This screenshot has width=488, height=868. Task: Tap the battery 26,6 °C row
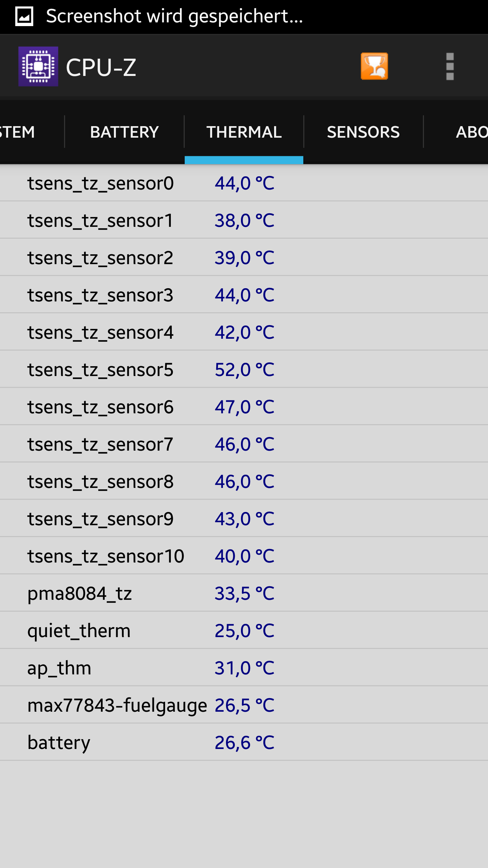click(x=244, y=743)
